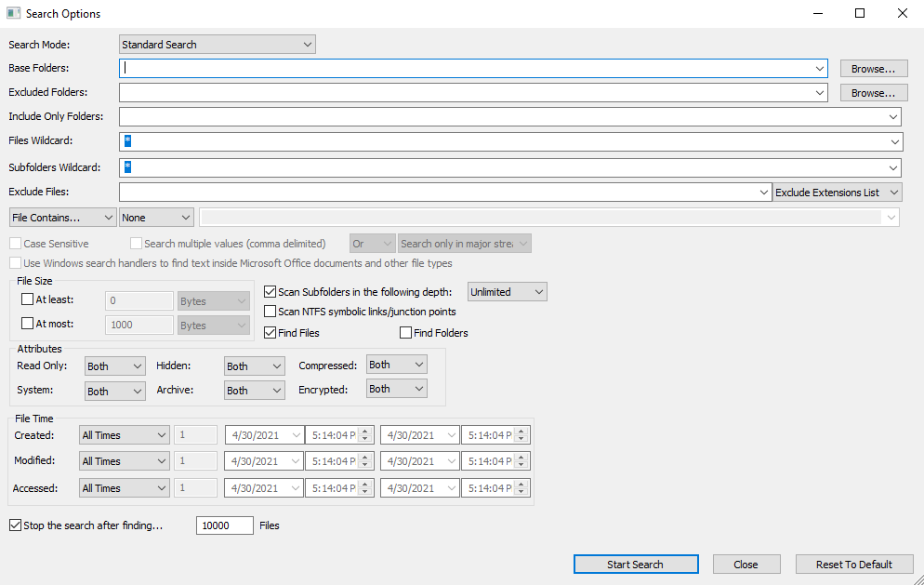Expand the Read Only attribute dropdown

coord(114,366)
